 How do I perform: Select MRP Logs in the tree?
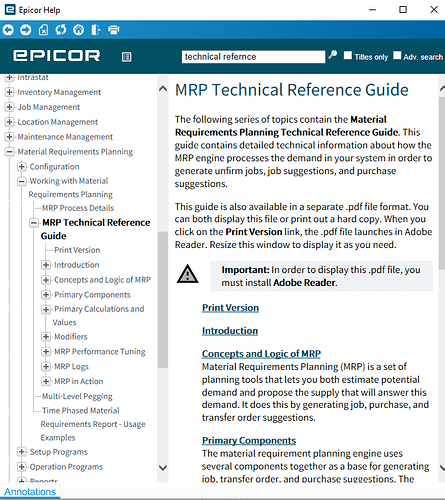(x=71, y=367)
